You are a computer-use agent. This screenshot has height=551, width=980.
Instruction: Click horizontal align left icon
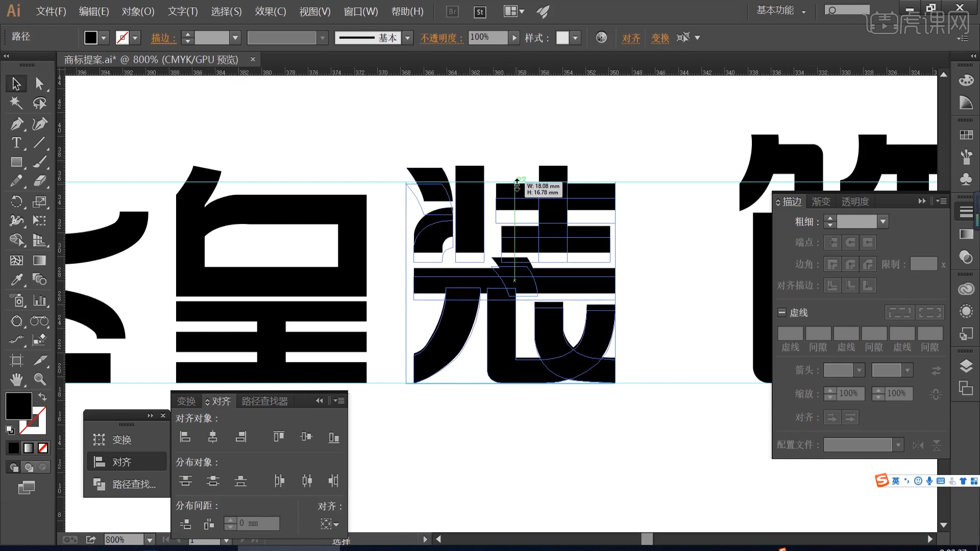(185, 437)
